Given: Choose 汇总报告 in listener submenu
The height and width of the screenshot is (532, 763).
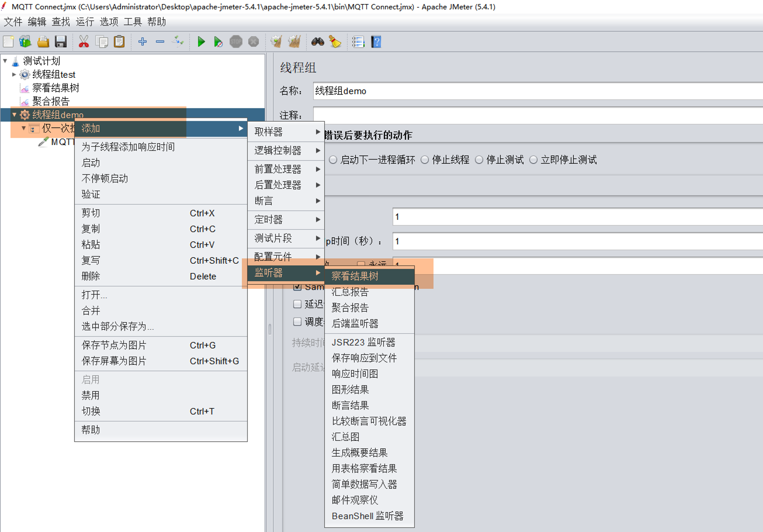Looking at the screenshot, I should click(x=369, y=292).
